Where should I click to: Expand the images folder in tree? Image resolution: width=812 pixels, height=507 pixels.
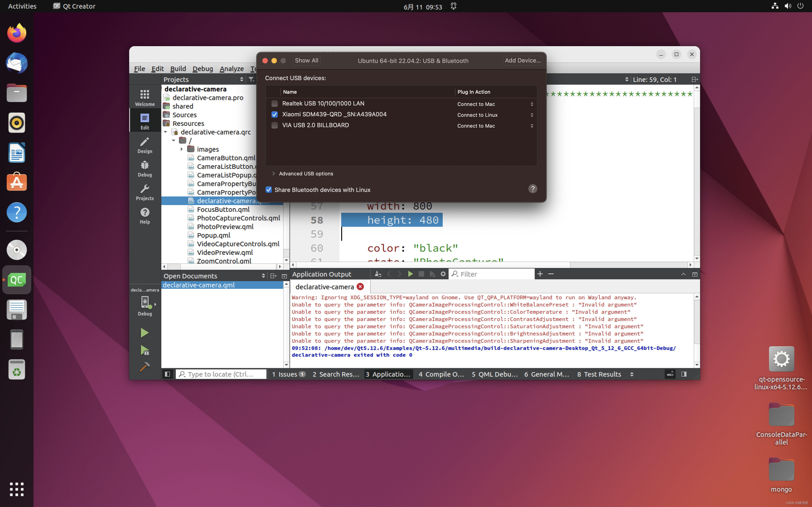pyautogui.click(x=181, y=149)
